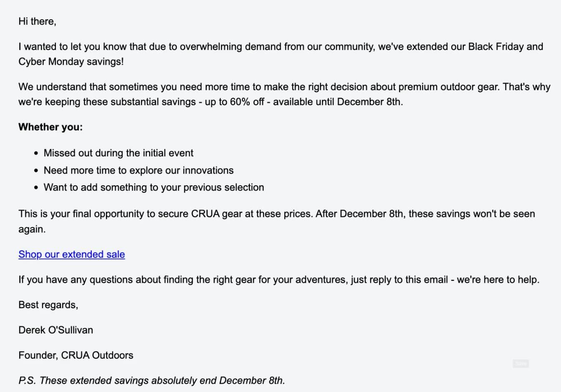Click the name Derek O'Sullivan
561x392 pixels.
pos(55,330)
